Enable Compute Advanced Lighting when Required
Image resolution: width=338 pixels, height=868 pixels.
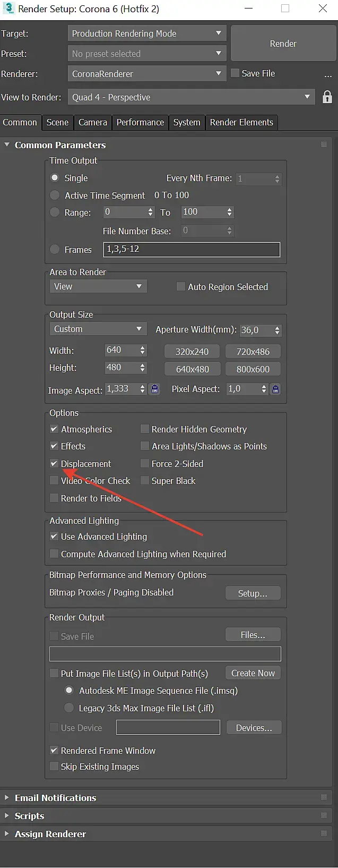(x=54, y=554)
